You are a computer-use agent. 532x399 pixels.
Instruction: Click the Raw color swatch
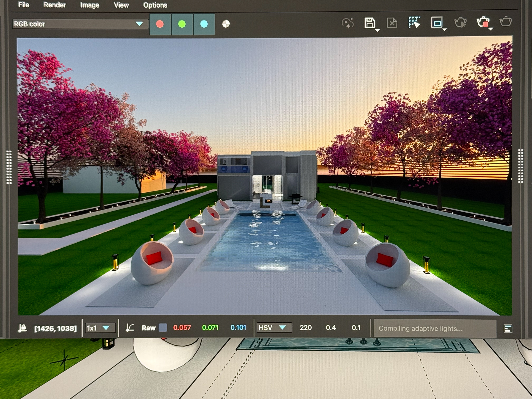(x=163, y=328)
